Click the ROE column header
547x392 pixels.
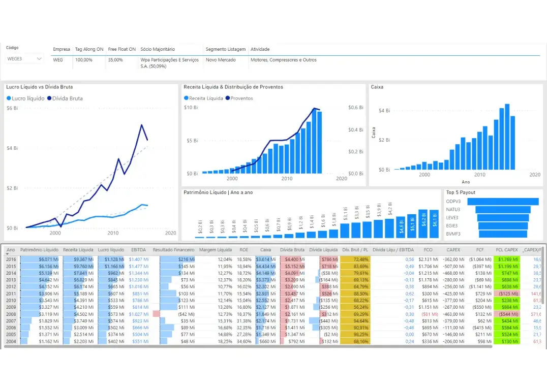[244, 250]
